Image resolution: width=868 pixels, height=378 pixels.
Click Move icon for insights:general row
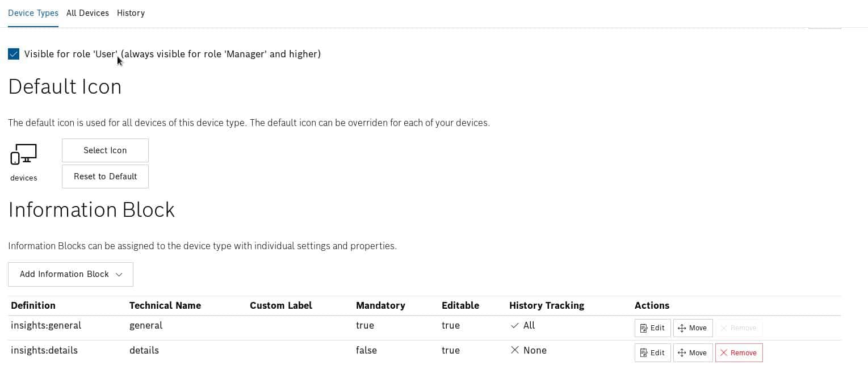point(682,328)
